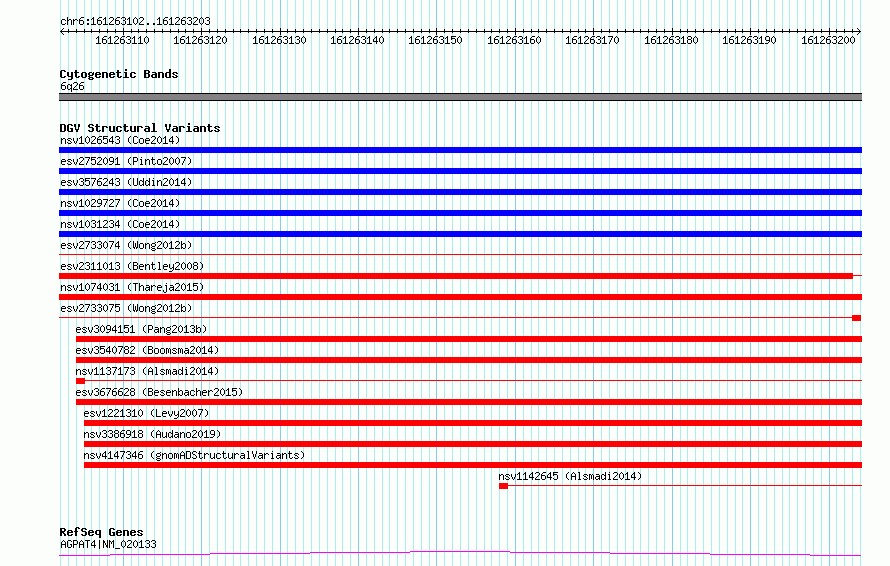The height and width of the screenshot is (566, 890).
Task: Open variant nsv1137173 (Alsmadi2014)
Action: [x=147, y=371]
